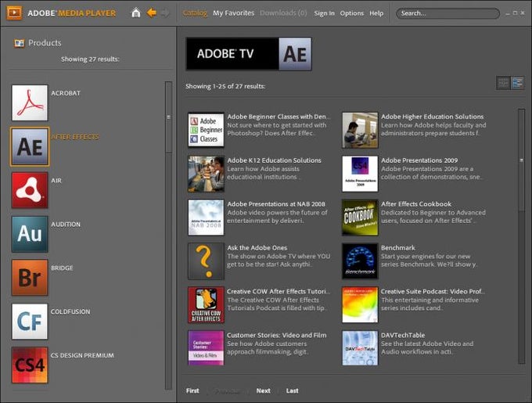The width and height of the screenshot is (532, 403).
Task: Select the ACROBAT label in products list
Action: pos(66,93)
